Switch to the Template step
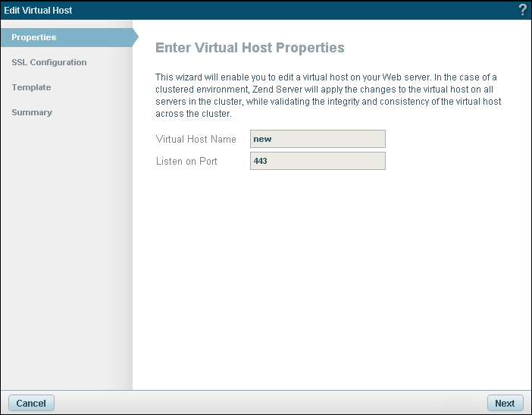 pyautogui.click(x=31, y=87)
